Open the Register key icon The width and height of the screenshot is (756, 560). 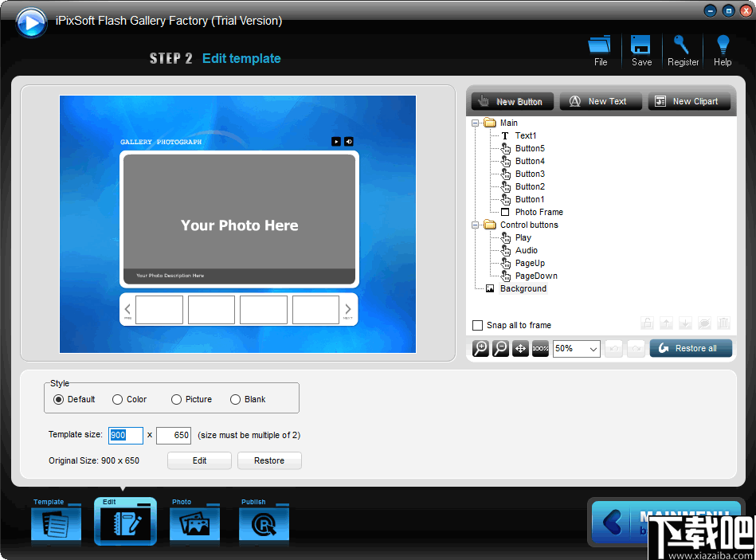click(683, 50)
